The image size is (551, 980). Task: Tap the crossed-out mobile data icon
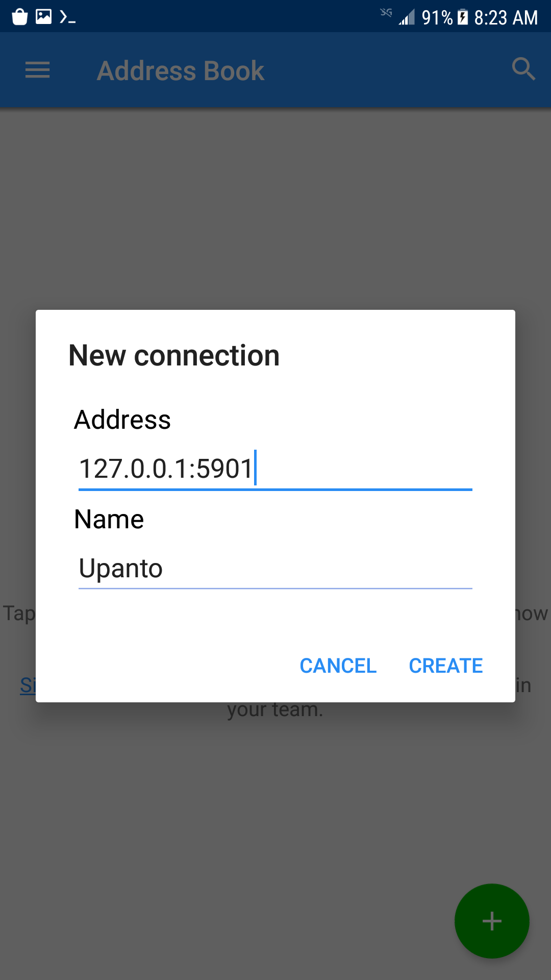tap(386, 12)
